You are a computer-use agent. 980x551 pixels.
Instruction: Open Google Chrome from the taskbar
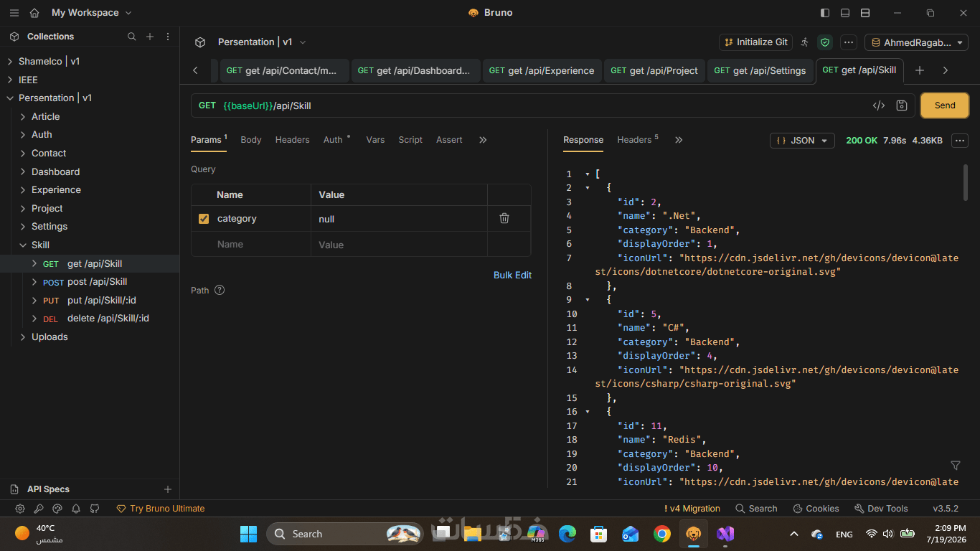pos(662,534)
